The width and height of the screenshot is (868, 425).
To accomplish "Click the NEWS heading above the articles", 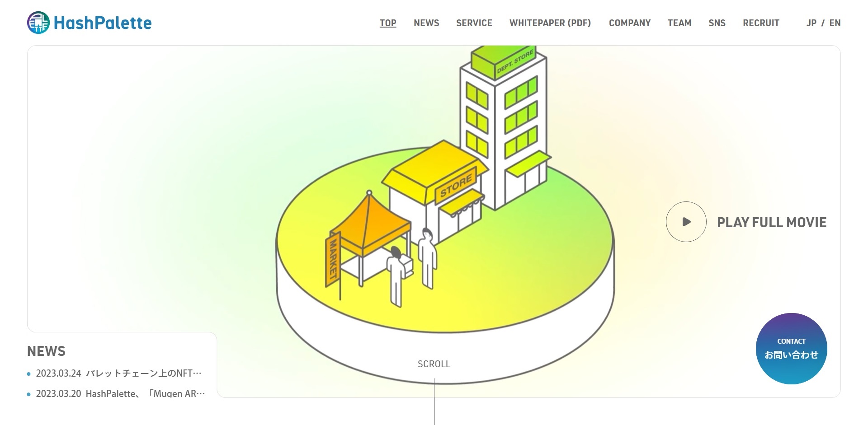I will pyautogui.click(x=46, y=351).
